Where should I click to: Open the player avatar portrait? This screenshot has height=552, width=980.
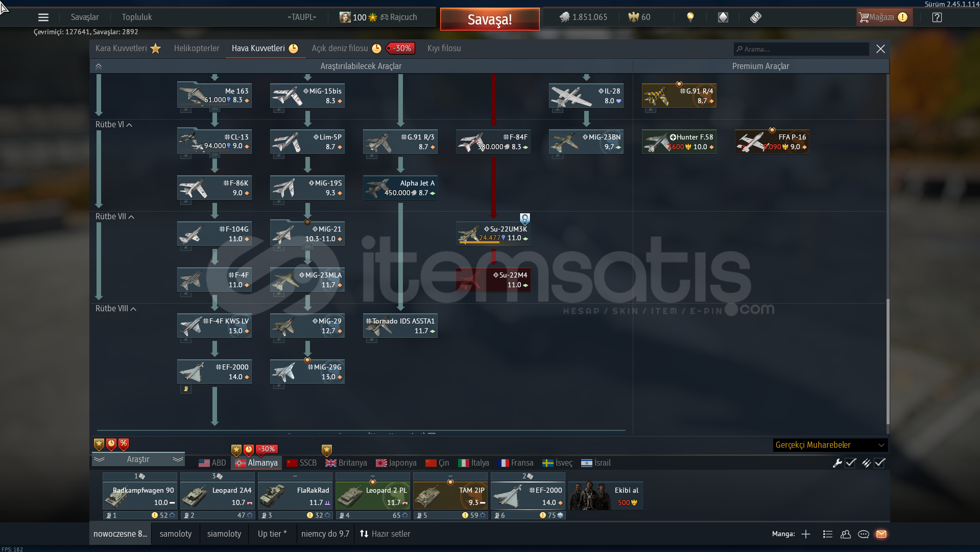(x=345, y=17)
